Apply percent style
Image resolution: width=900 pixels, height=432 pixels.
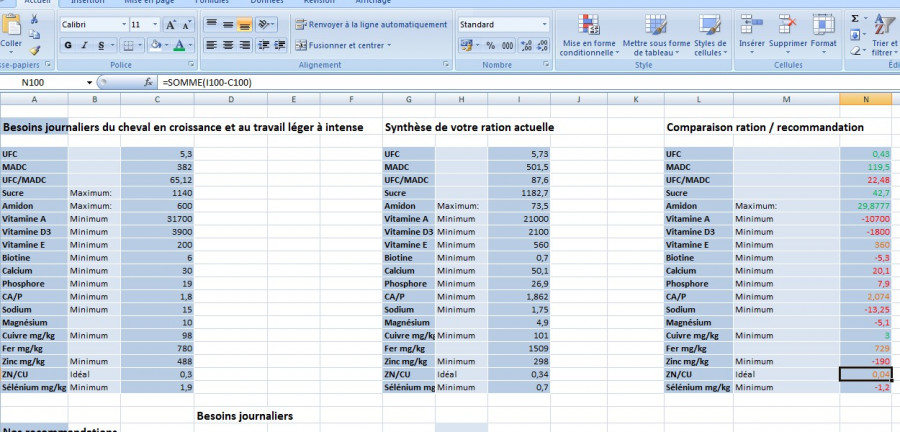491,45
